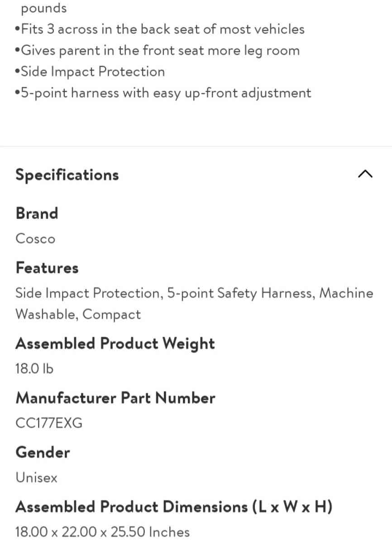Select the 18.0 lb weight value
The width and height of the screenshot is (392, 543).
34,368
